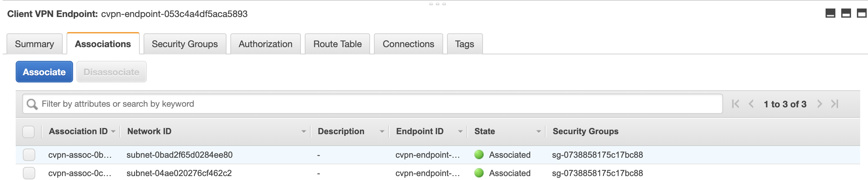The image size is (868, 180).
Task: Minimize the details panel to smallest size
Action: (830, 13)
